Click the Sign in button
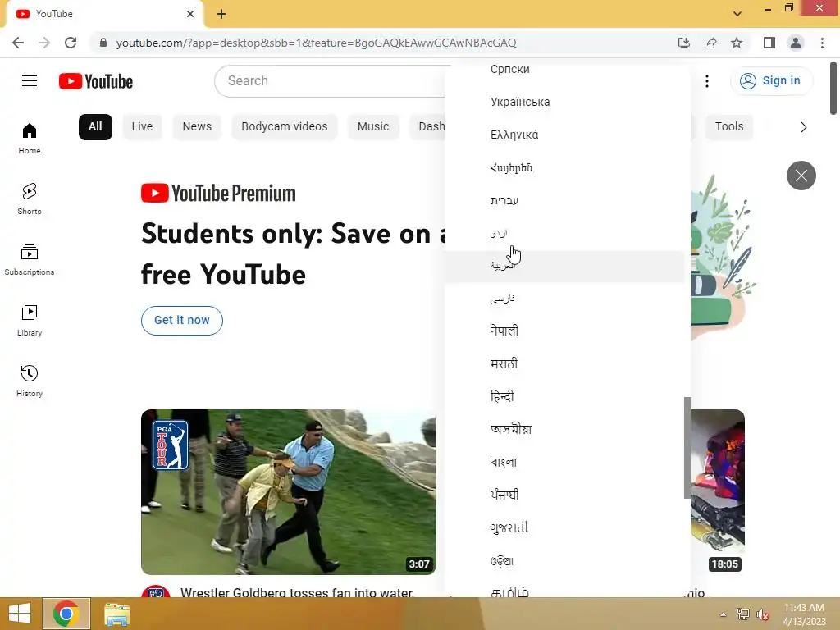The width and height of the screenshot is (840, 630). coord(771,81)
